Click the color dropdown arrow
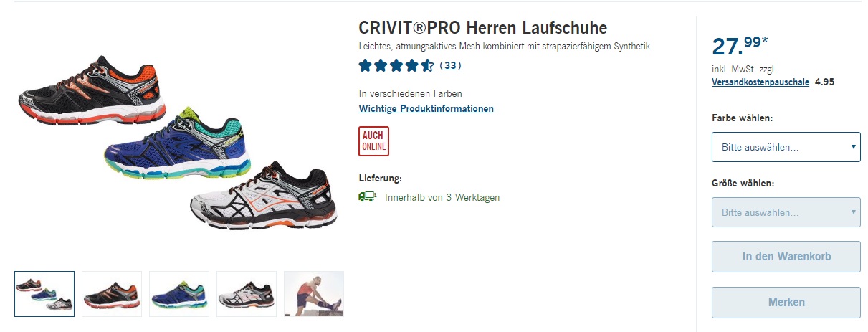The width and height of the screenshot is (868, 332). click(x=853, y=146)
